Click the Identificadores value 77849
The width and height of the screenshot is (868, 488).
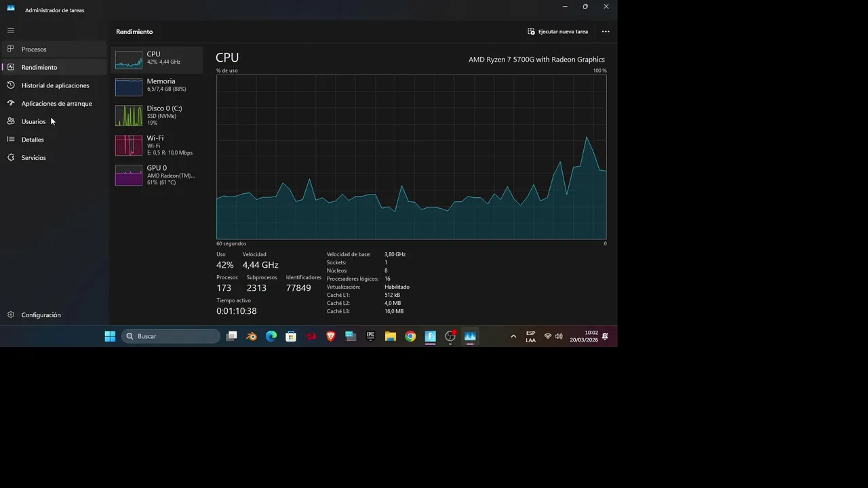click(298, 288)
